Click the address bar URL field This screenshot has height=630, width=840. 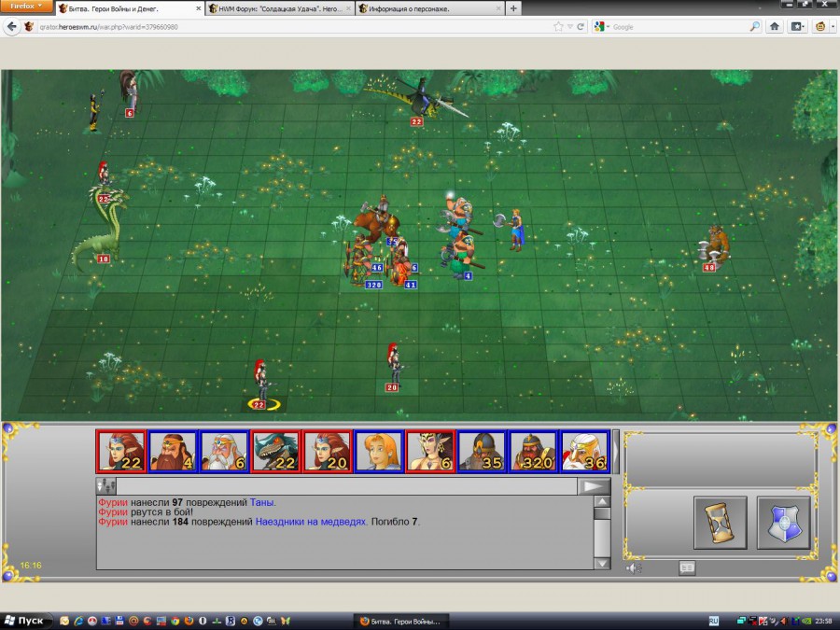click(295, 27)
